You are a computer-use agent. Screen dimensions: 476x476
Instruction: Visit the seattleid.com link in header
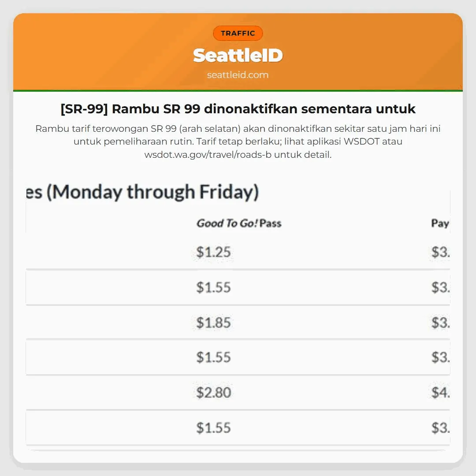click(x=238, y=75)
